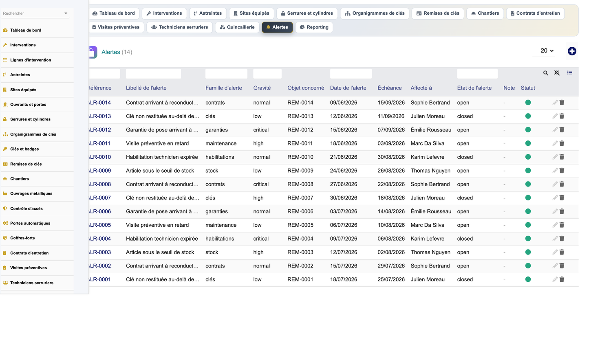This screenshot has width=589, height=364.
Task: Open the Astreintes top tab
Action: [208, 13]
